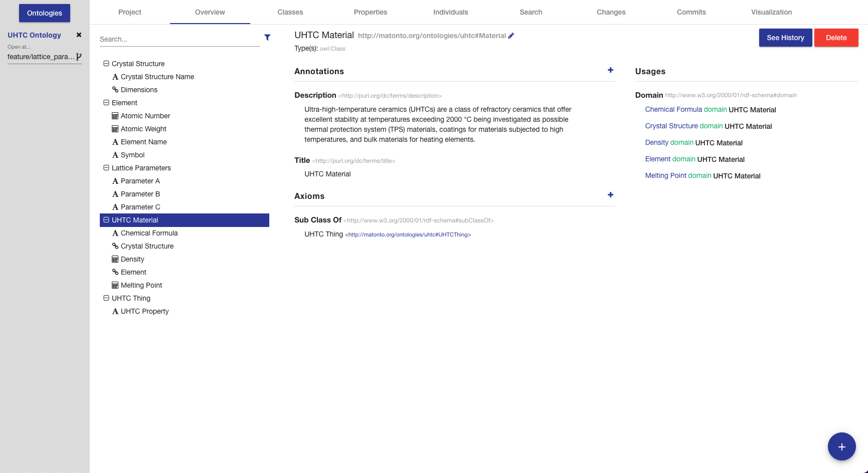
Task: Click the grid icon next to Density property
Action: 115,259
